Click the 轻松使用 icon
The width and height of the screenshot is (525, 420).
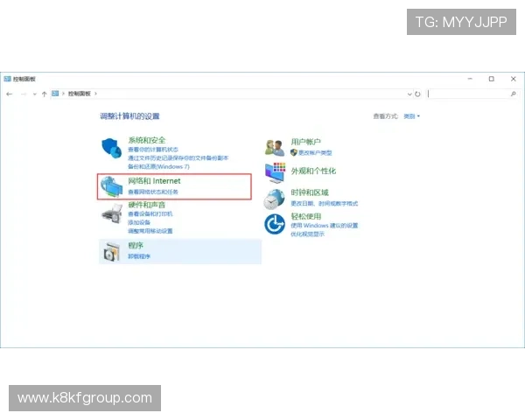(276, 224)
